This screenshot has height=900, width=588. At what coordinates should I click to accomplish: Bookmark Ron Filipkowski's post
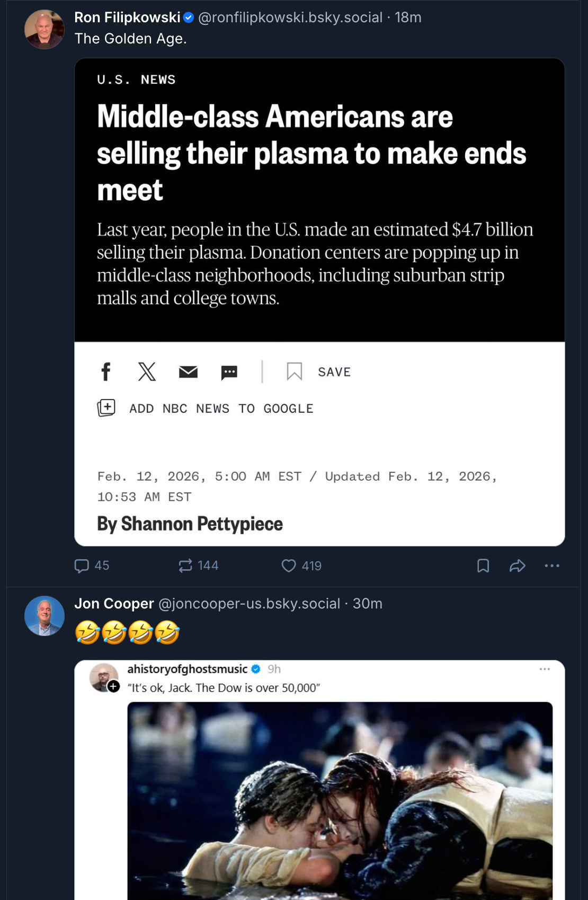(x=483, y=566)
